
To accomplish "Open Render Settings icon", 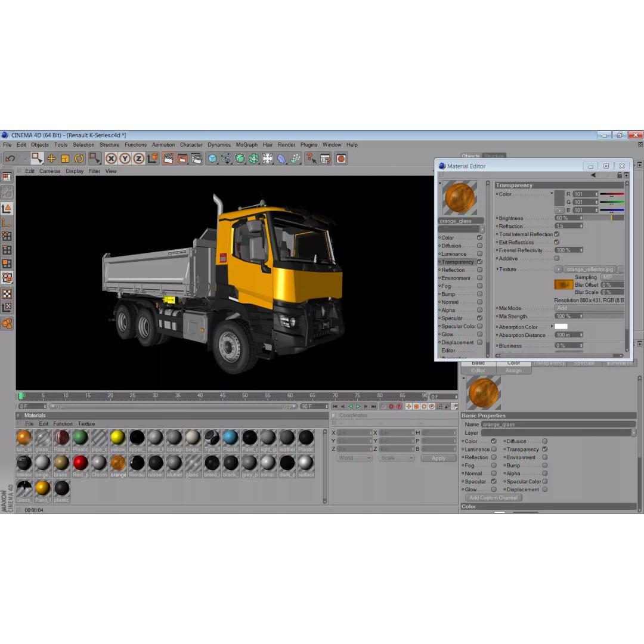I will pyautogui.click(x=196, y=159).
